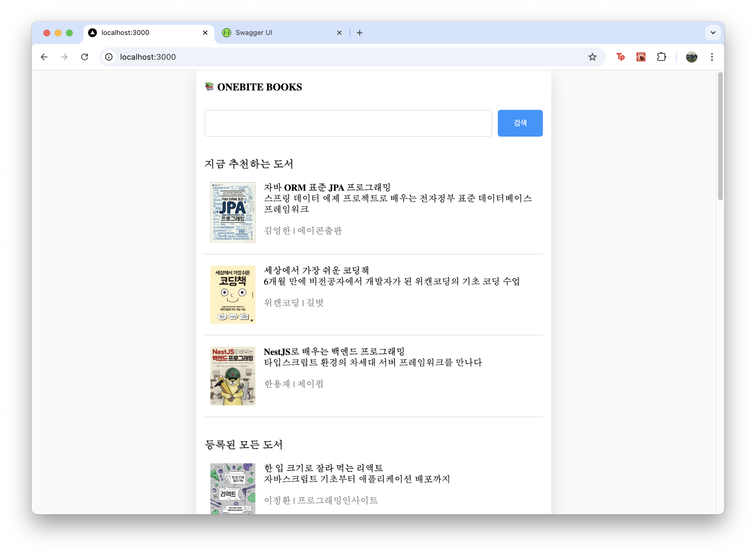Open the Chrome profile avatar
The width and height of the screenshot is (756, 556).
(x=692, y=57)
